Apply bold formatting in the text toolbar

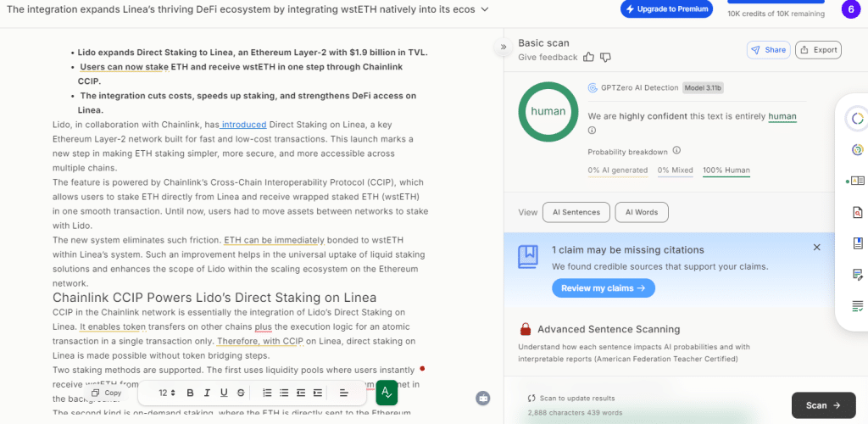(x=190, y=393)
